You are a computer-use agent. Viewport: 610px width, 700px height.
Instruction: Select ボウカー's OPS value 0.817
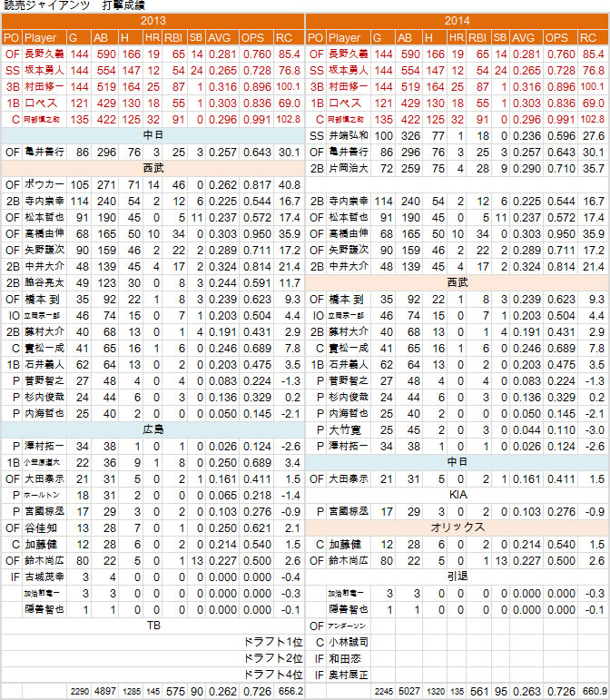pyautogui.click(x=257, y=185)
